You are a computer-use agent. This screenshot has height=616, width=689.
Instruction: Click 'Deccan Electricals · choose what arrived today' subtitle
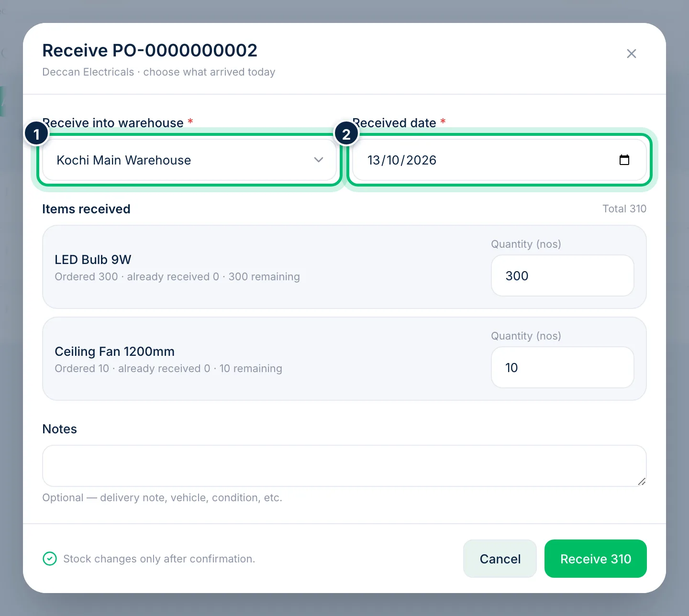point(159,72)
